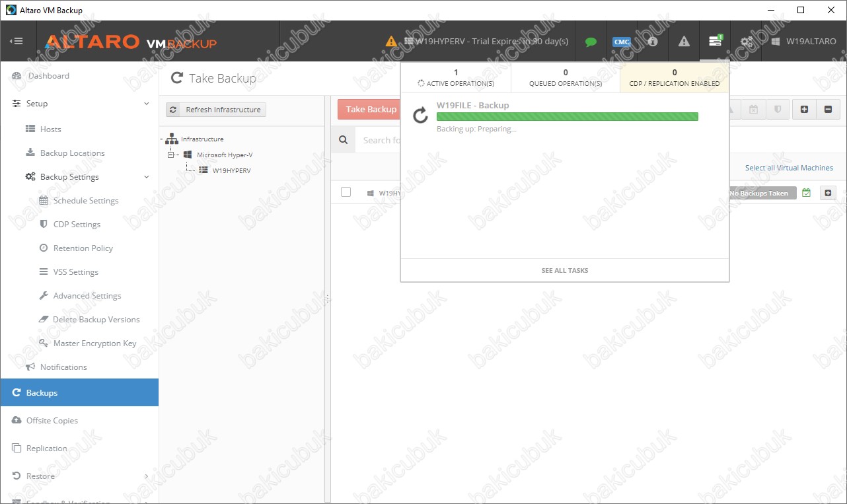Click the 'Take Backup' page heading
Viewport: 847px width, 504px height.
click(x=223, y=79)
